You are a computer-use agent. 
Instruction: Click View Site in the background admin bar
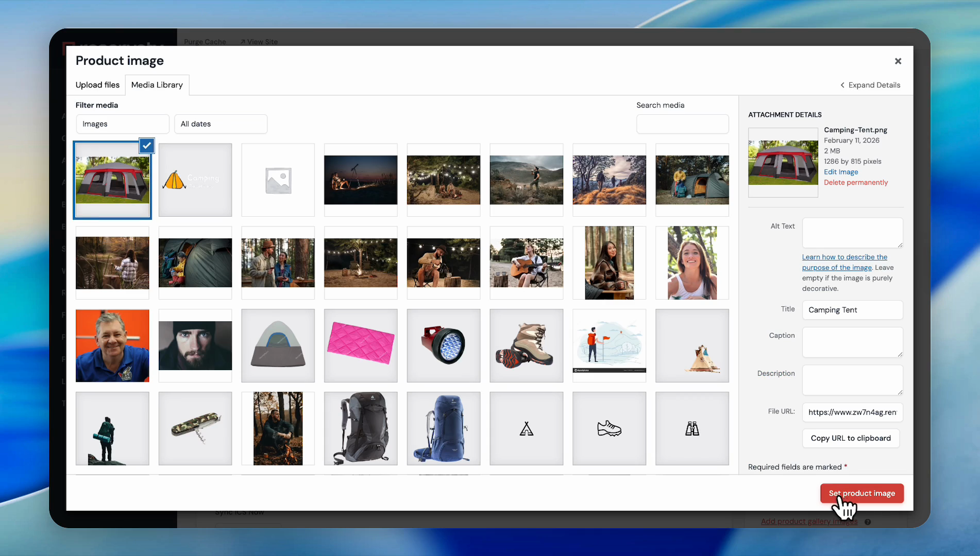pos(259,42)
